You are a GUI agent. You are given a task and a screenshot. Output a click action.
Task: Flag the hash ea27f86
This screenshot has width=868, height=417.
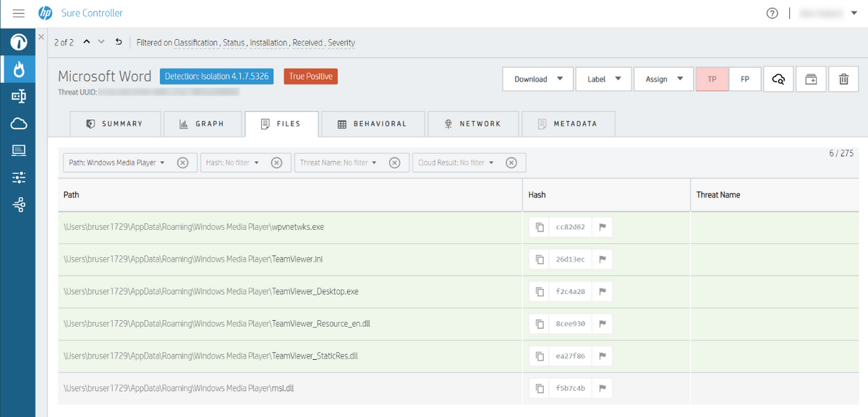tap(602, 356)
